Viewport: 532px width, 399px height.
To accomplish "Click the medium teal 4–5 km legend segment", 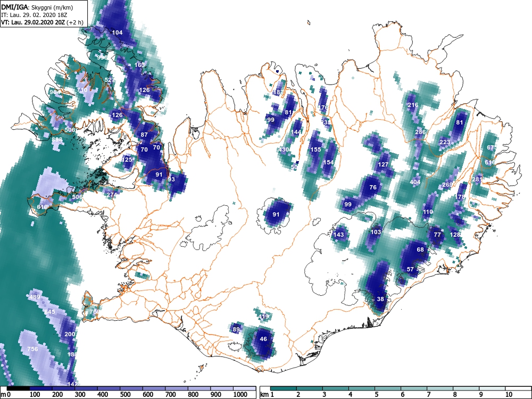I will [362, 388].
